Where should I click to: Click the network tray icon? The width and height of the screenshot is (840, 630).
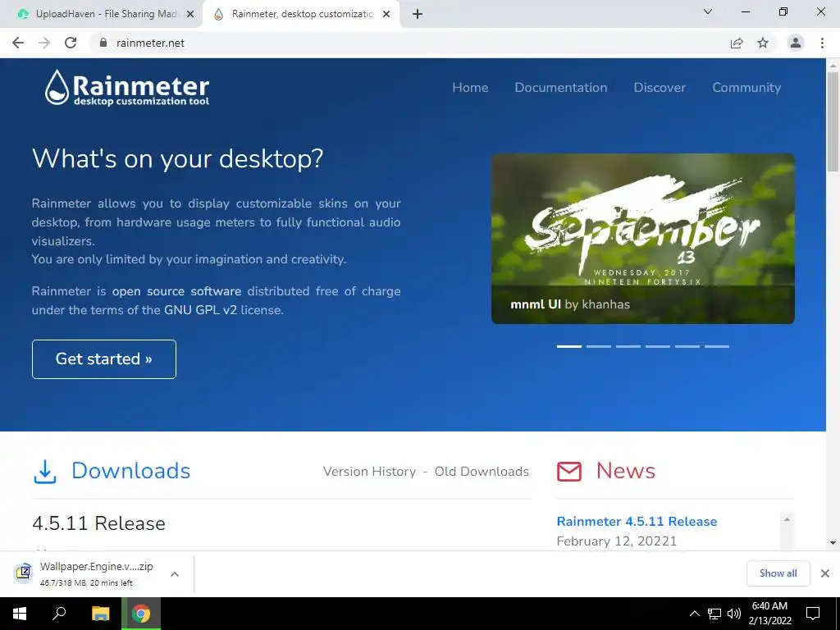point(714,614)
